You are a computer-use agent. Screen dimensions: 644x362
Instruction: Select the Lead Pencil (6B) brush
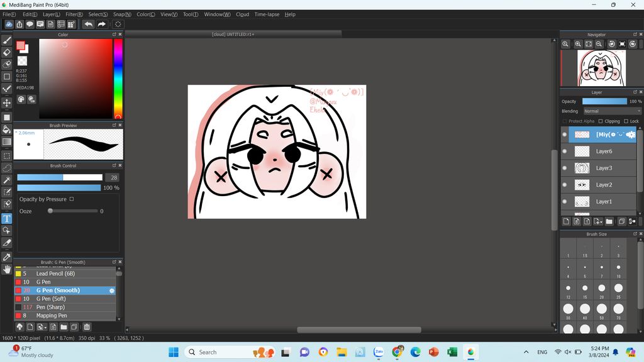pos(65,274)
